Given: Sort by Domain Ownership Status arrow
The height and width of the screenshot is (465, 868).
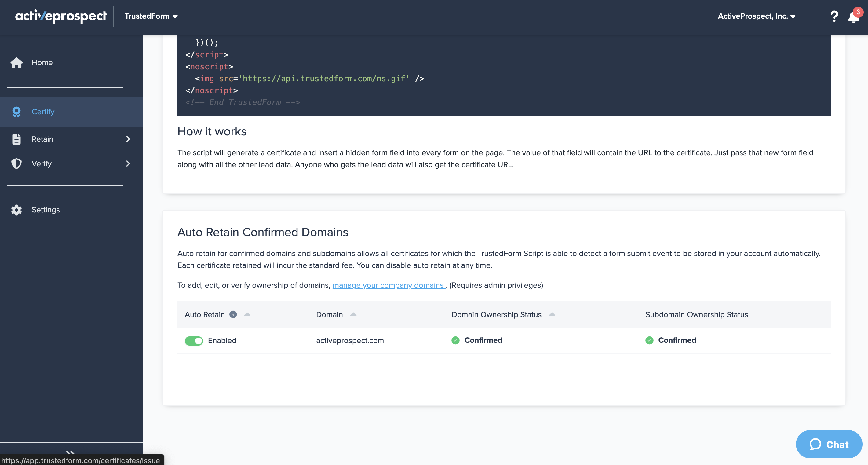Looking at the screenshot, I should tap(552, 314).
